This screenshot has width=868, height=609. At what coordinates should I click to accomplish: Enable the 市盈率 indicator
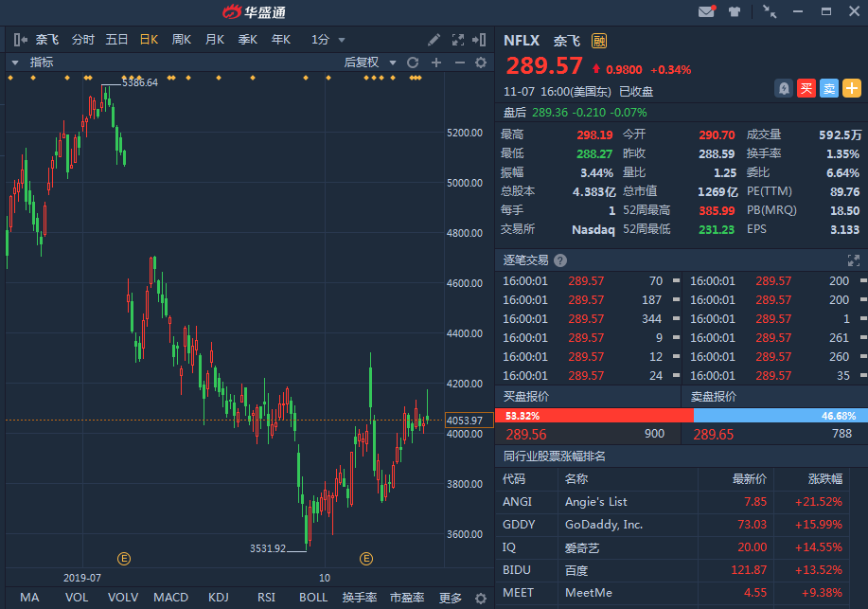407,598
